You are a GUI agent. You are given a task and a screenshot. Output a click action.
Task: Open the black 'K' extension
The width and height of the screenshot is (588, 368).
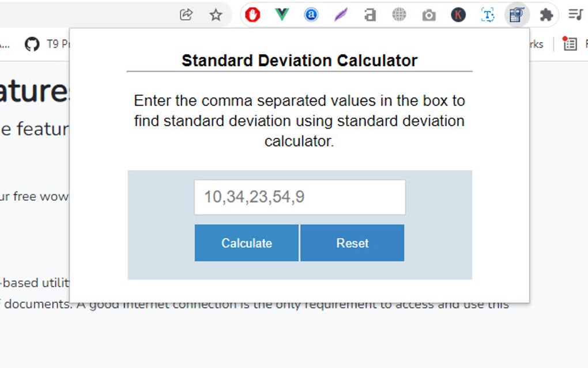(x=458, y=15)
